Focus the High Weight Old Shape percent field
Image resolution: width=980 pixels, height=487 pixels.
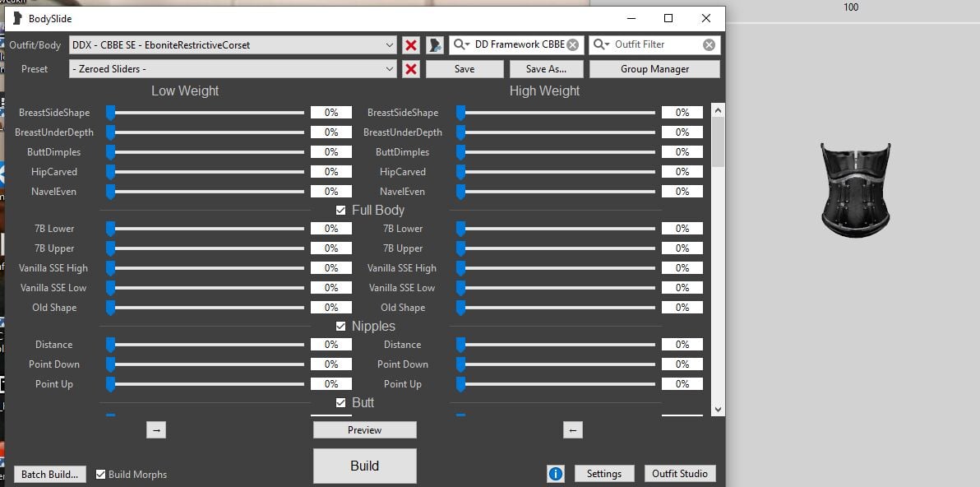[682, 308]
